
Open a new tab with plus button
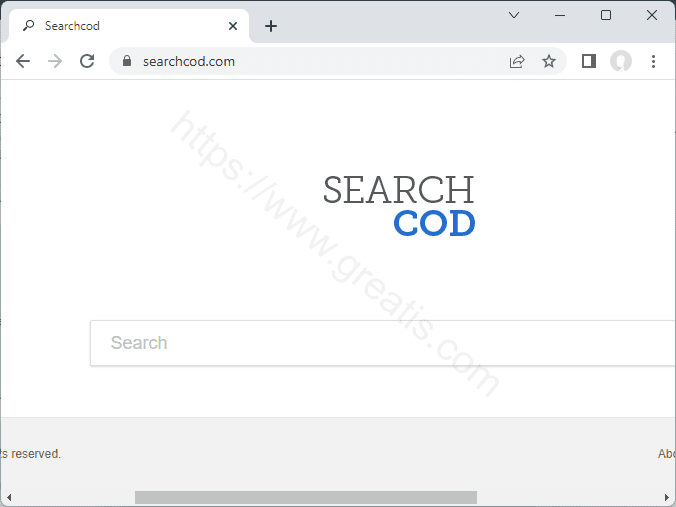click(x=270, y=26)
